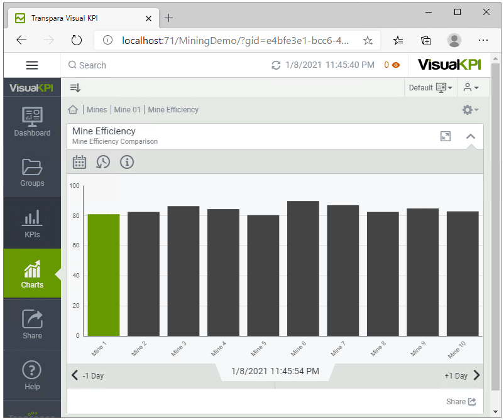Select the green Mine 1 bar
Screen dimensions: 504x420
click(x=103, y=275)
